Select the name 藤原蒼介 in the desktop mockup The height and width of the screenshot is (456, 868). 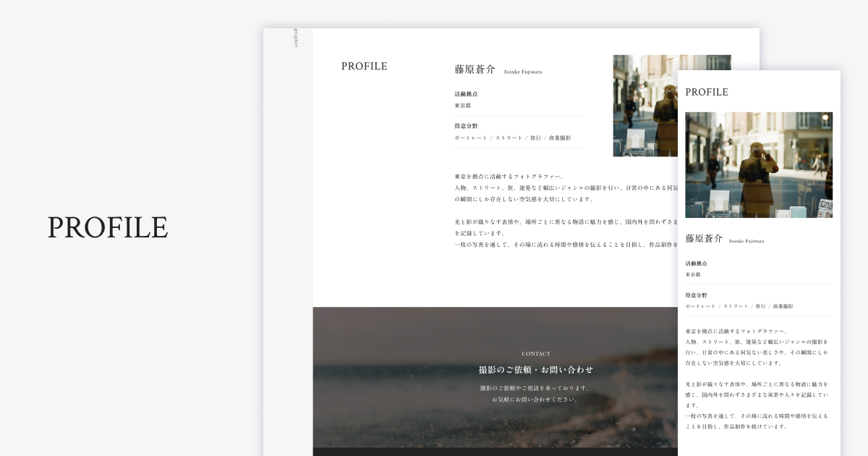[475, 69]
